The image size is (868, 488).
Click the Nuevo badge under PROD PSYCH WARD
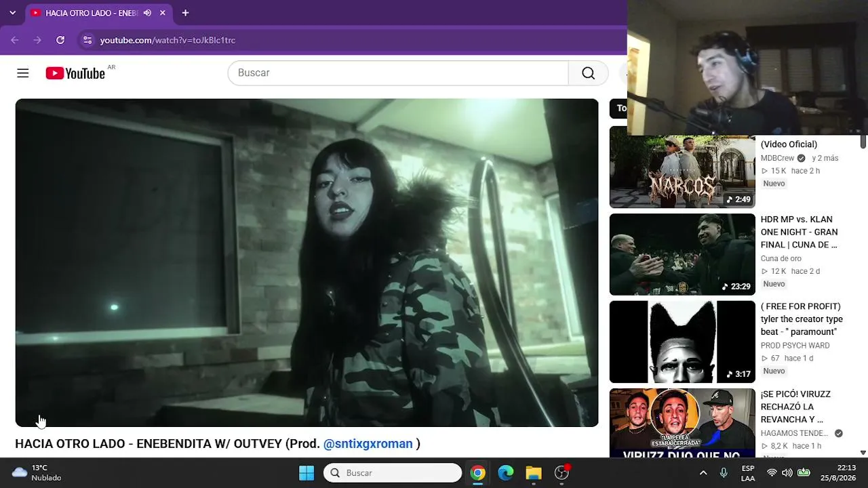coord(774,371)
